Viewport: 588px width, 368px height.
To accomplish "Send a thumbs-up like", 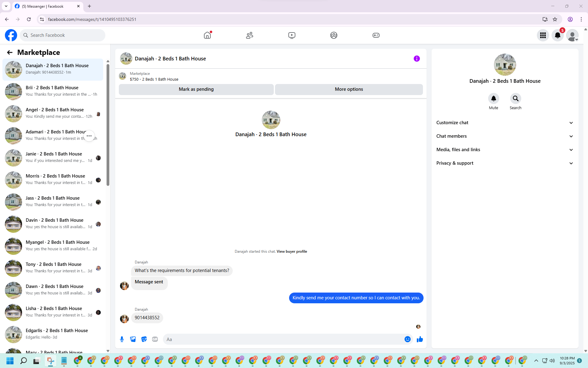I will (420, 339).
